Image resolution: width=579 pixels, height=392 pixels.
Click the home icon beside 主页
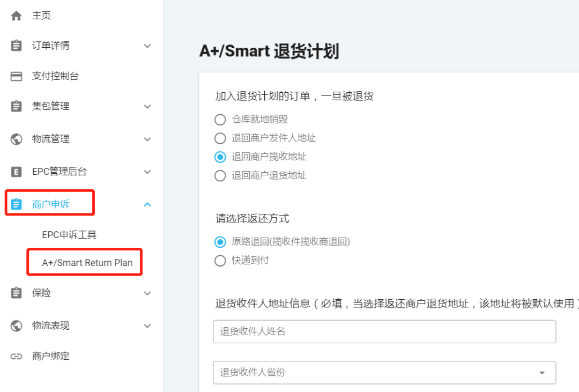click(x=16, y=15)
